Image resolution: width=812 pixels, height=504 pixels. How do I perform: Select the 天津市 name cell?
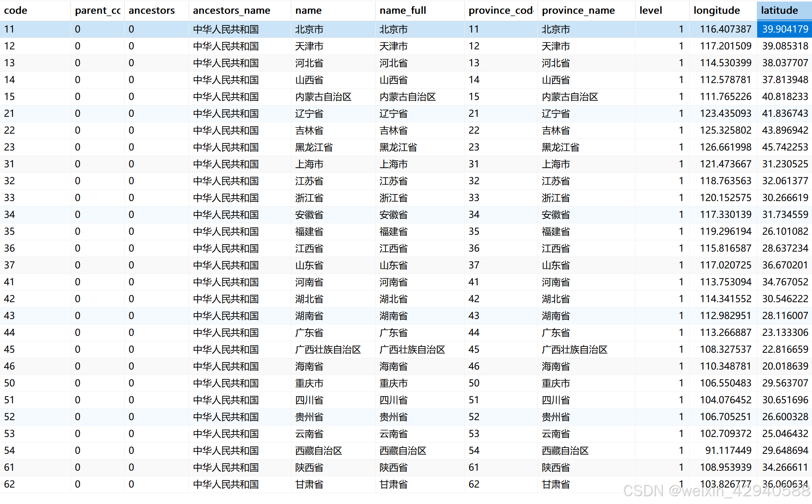coord(309,46)
